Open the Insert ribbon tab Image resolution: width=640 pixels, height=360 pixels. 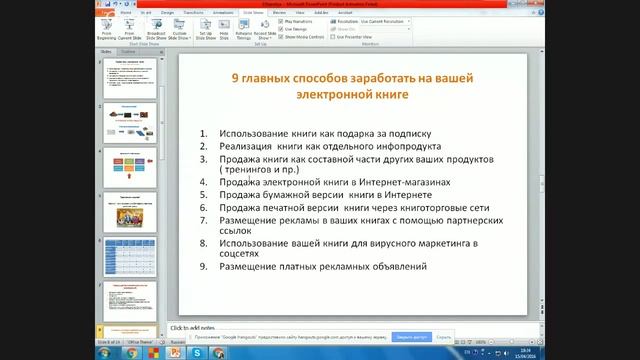146,13
